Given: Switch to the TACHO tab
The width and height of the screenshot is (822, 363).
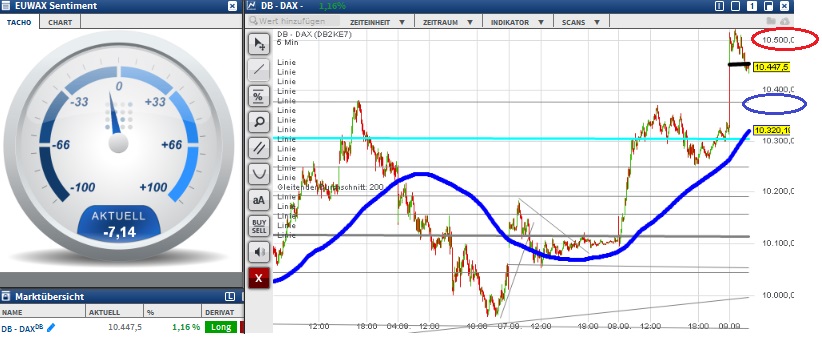Looking at the screenshot, I should coord(19,23).
